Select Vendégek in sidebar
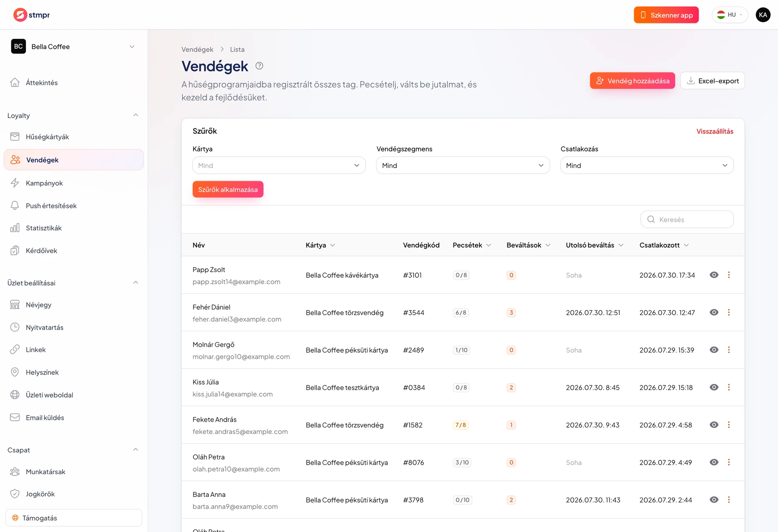Screen dimensions: 778x532 pos(74,160)
